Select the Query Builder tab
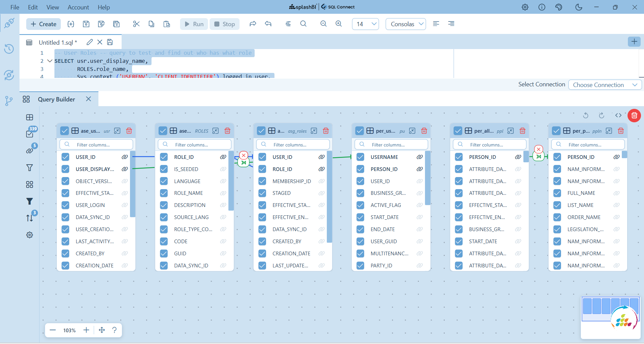Image resolution: width=644 pixels, height=344 pixels. 56,99
